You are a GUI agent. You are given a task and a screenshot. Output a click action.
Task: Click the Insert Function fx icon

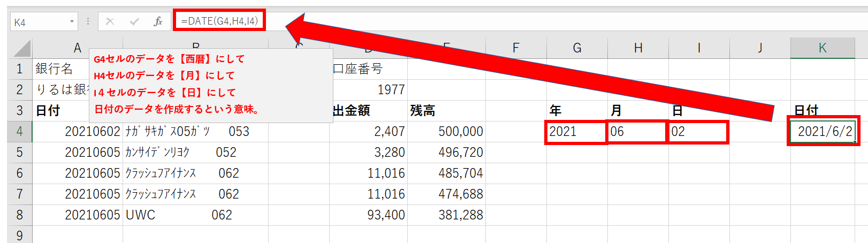click(x=158, y=21)
